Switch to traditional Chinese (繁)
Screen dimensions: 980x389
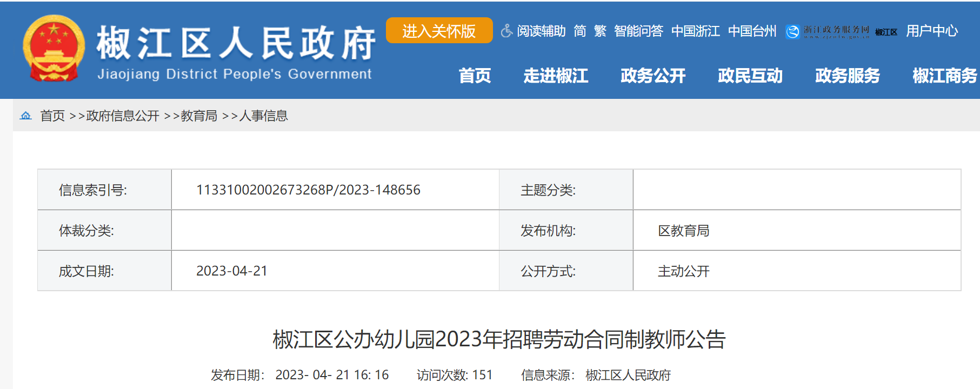600,31
